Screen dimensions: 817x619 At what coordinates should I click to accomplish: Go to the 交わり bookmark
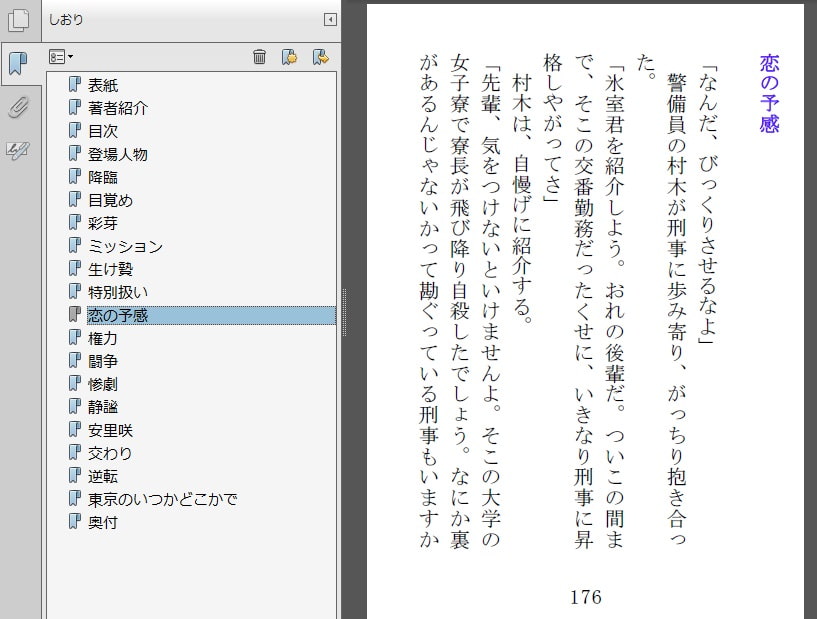click(x=110, y=453)
